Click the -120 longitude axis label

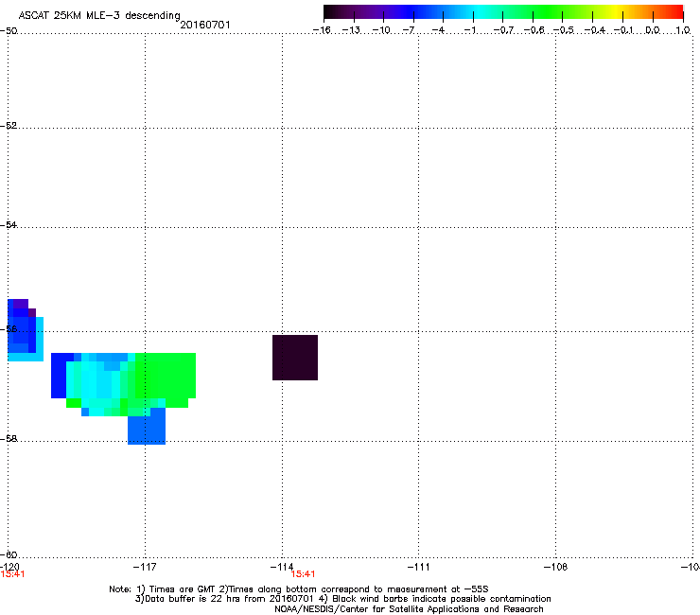click(9, 567)
